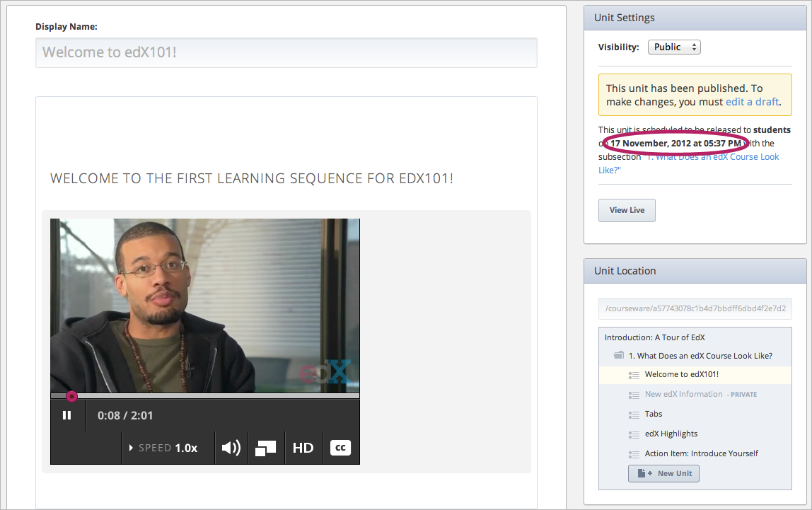
Task: Open Action Item: Introduce Yourself unit
Action: [701, 453]
